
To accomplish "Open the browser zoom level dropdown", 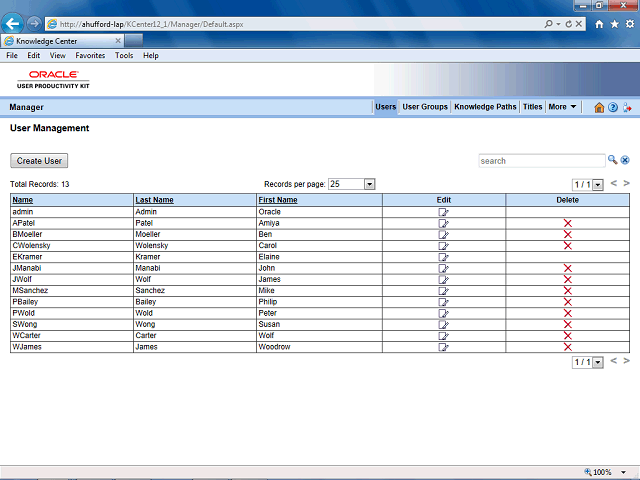I will click(x=623, y=472).
